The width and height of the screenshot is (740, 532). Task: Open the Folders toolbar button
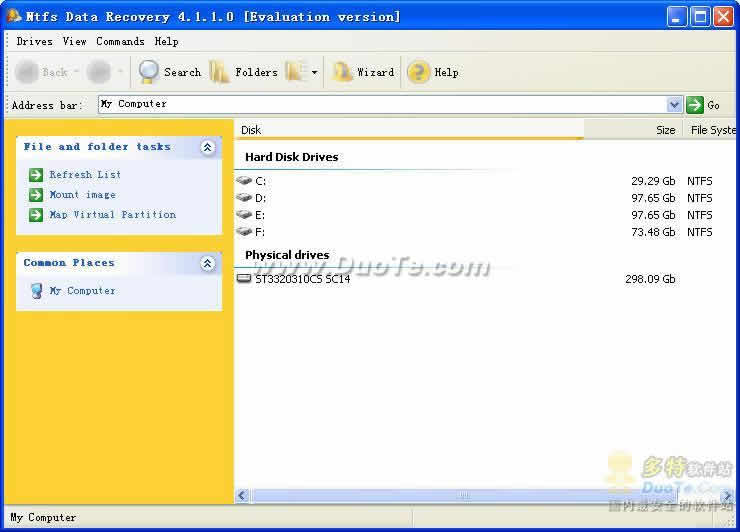click(x=244, y=72)
